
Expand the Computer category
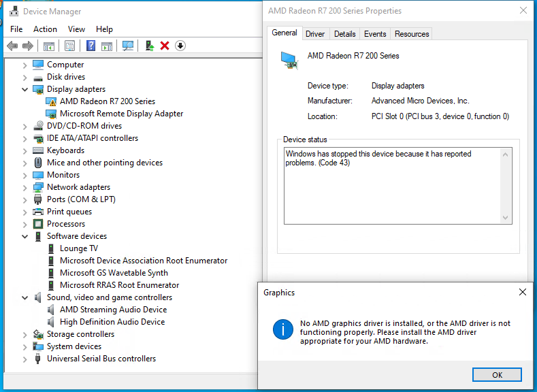click(x=25, y=65)
